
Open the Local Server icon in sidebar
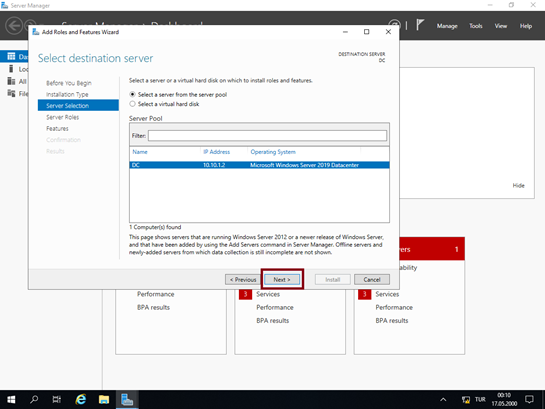[11, 69]
